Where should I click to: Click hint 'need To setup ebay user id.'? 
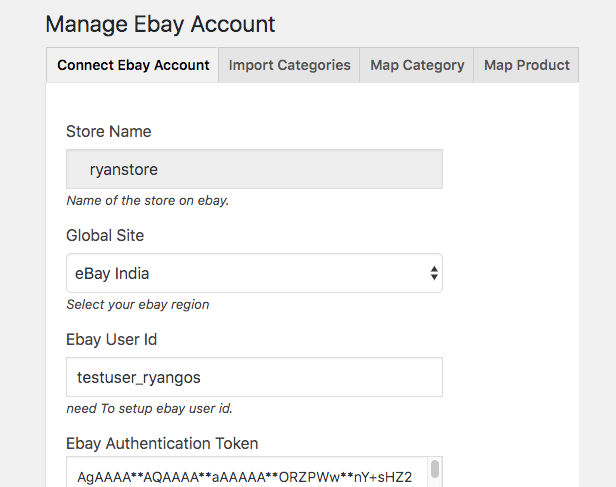pyautogui.click(x=149, y=409)
